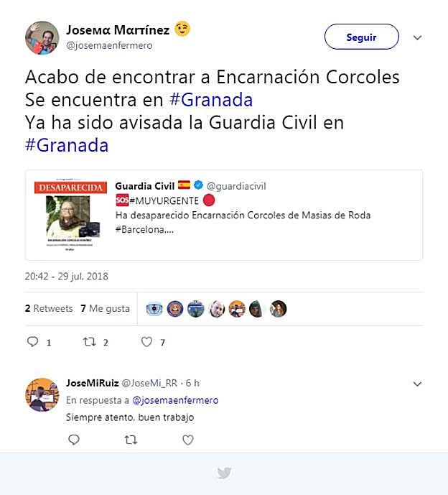This screenshot has height=495, width=448.
Task: View the 2 Retweets list
Action: [49, 308]
